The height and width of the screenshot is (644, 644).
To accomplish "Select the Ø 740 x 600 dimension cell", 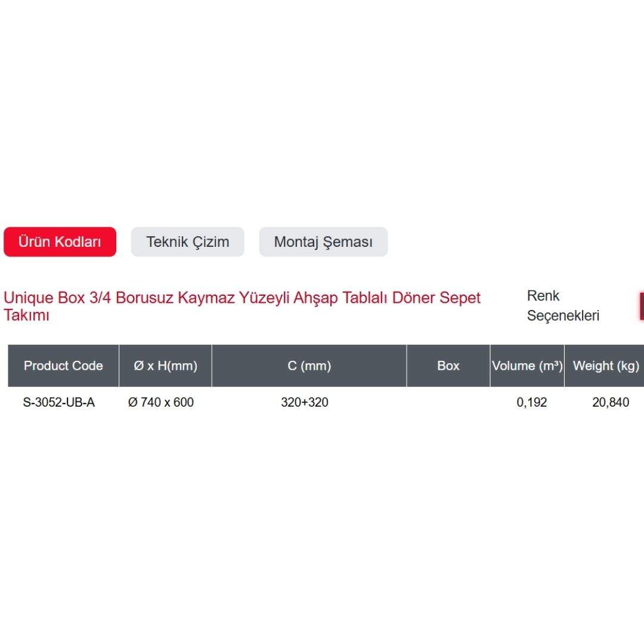I will [x=161, y=402].
